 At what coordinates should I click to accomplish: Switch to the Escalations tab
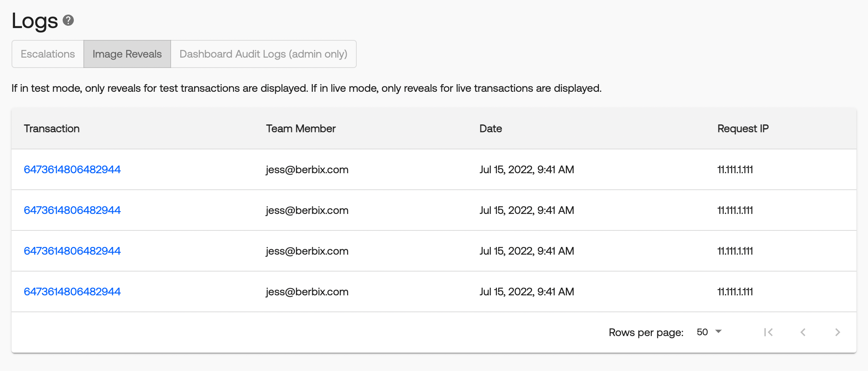48,54
